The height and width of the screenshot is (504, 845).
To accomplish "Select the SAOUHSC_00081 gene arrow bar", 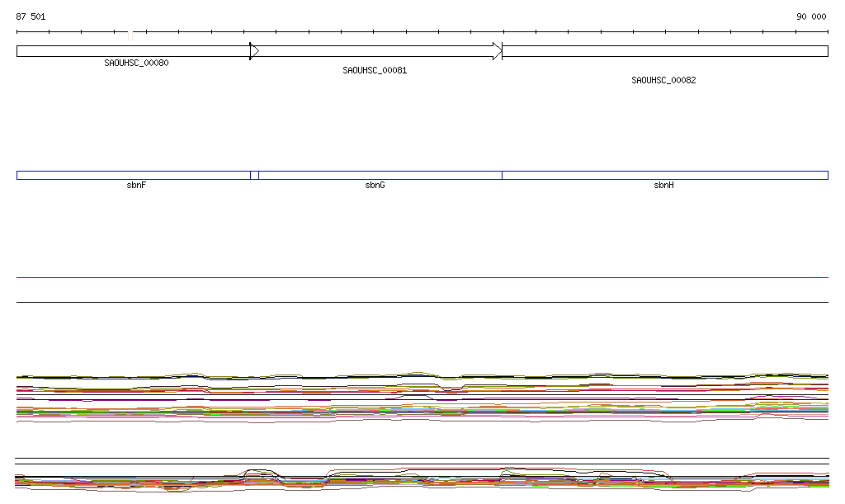I will pyautogui.click(x=375, y=51).
